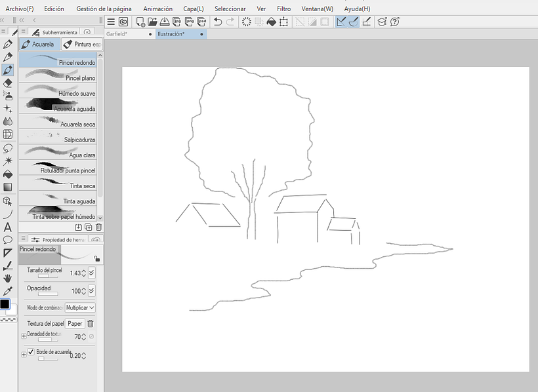Open the Edición menu

tap(54, 9)
